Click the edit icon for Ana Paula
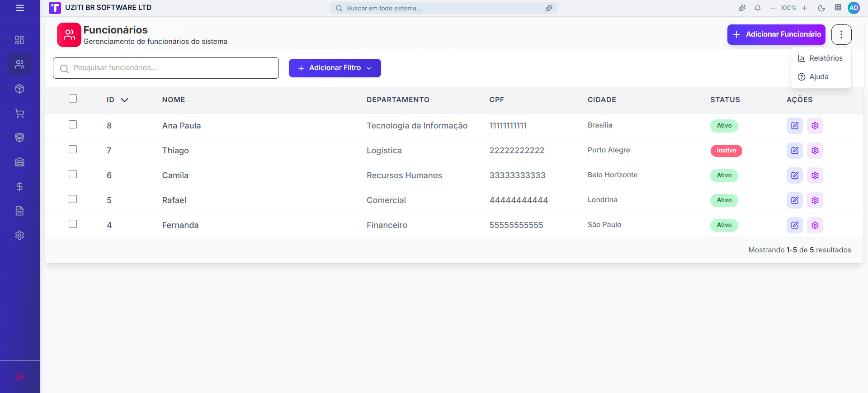 [x=794, y=126]
